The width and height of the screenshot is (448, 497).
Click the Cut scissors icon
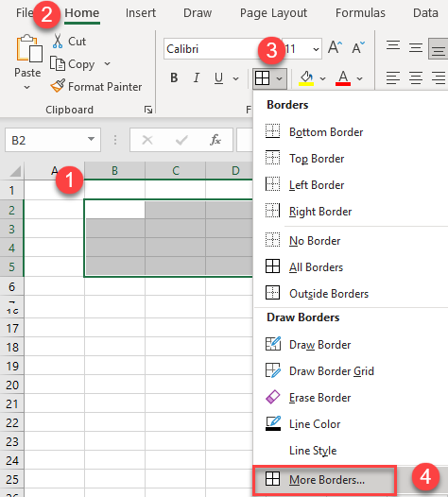pos(58,41)
